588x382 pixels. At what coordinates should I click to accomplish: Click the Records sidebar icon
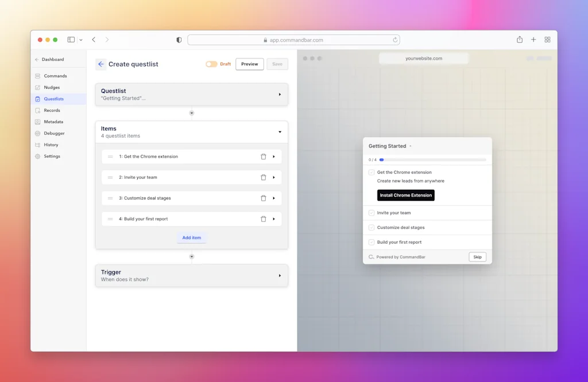coord(38,110)
